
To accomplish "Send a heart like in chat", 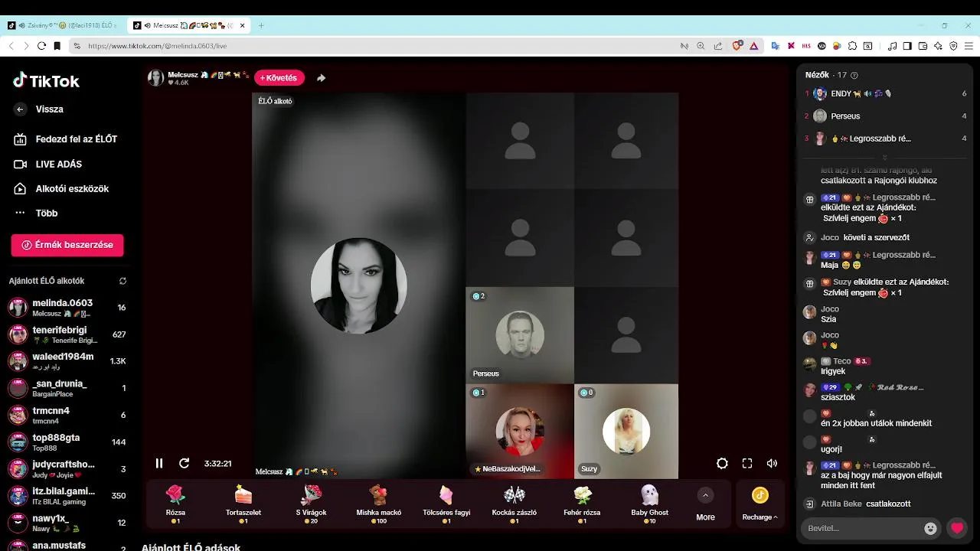I will (x=956, y=528).
